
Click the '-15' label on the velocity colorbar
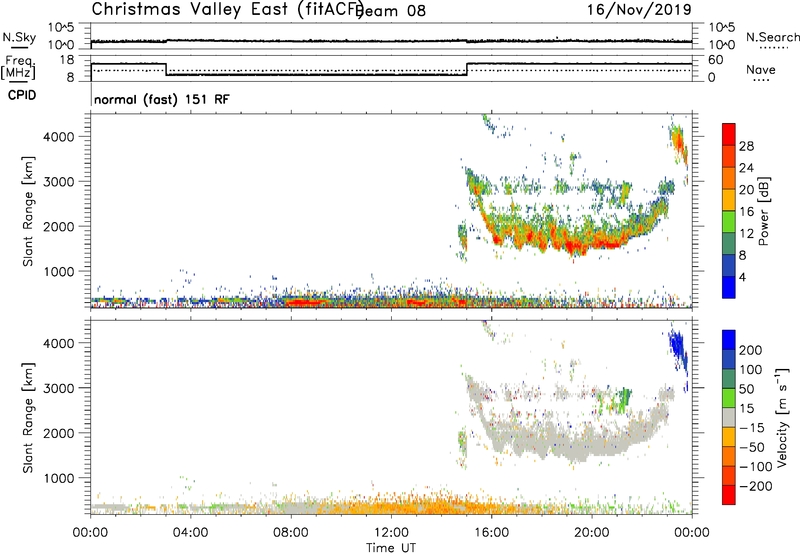tap(751, 427)
